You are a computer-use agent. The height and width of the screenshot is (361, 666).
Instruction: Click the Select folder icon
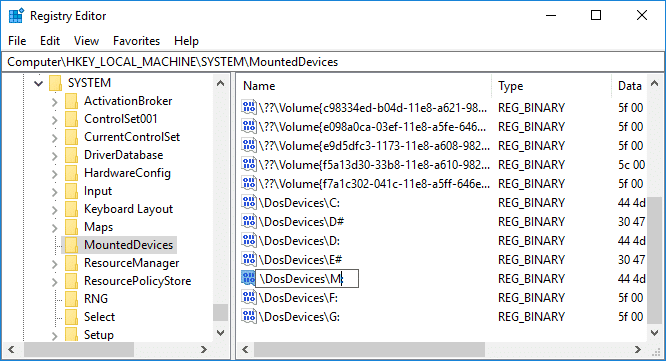(x=71, y=317)
